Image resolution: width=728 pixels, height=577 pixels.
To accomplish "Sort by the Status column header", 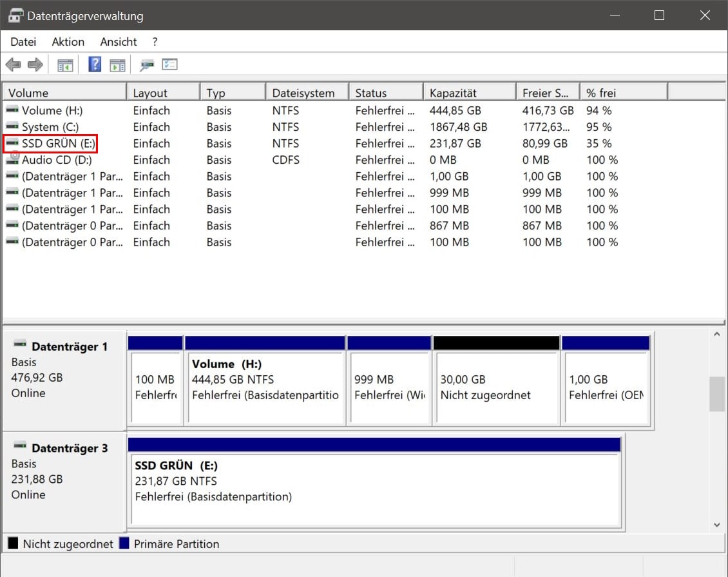I will pos(387,93).
